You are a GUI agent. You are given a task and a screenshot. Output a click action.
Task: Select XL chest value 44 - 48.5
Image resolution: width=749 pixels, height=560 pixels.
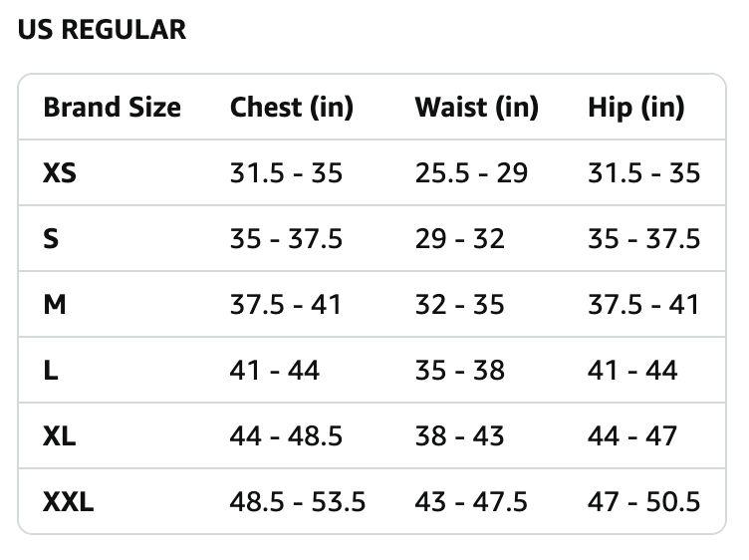286,435
